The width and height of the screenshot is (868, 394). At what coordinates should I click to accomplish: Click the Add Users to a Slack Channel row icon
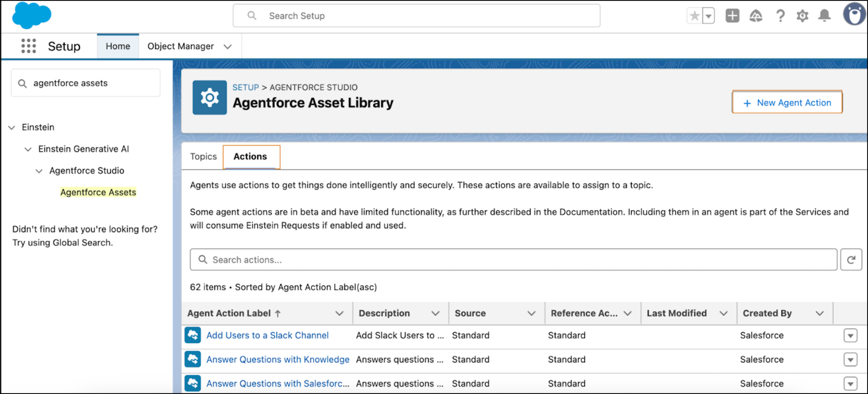pos(193,335)
